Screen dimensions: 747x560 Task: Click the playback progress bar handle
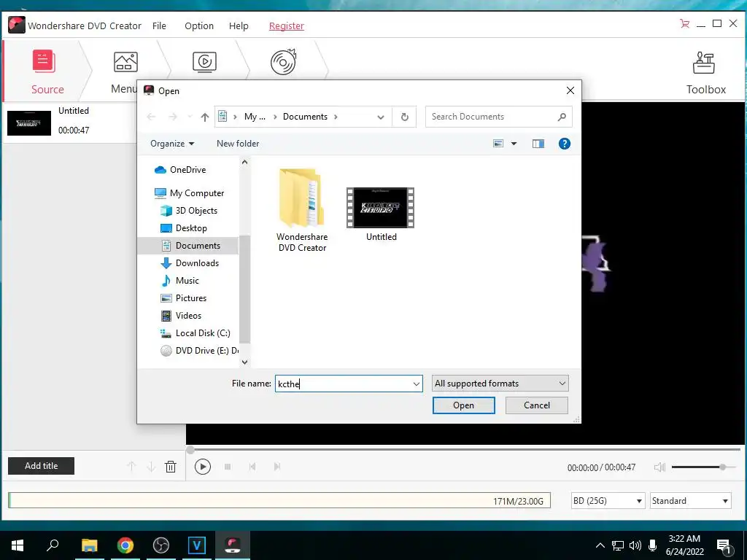click(190, 450)
